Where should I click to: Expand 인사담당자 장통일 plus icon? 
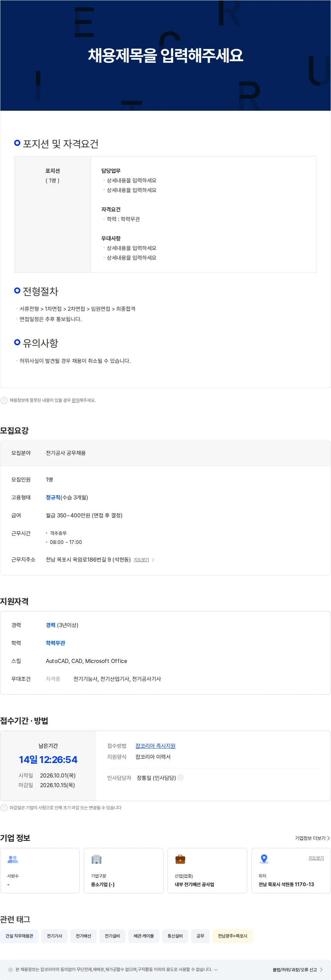(x=180, y=778)
